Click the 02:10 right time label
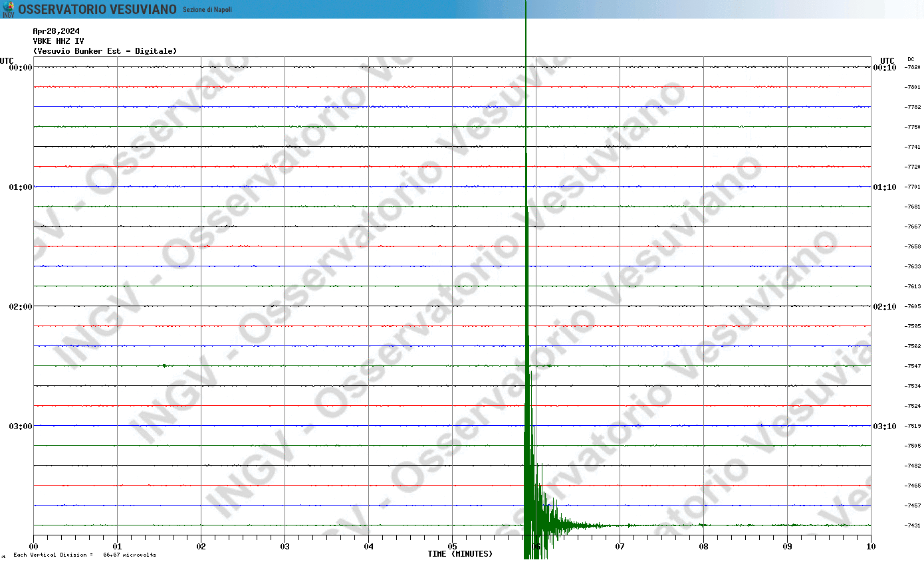This screenshot has height=564, width=924. pyautogui.click(x=885, y=306)
